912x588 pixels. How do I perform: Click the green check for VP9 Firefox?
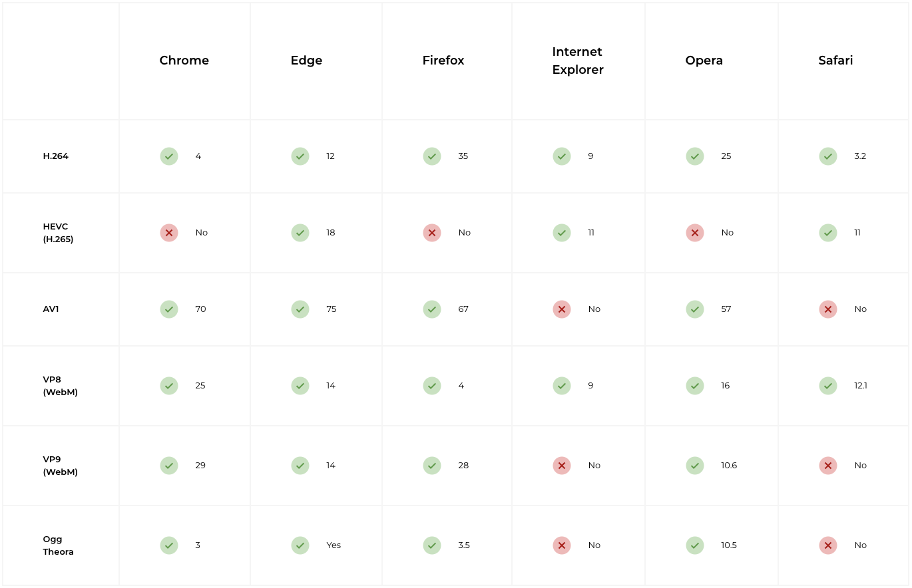click(x=432, y=466)
